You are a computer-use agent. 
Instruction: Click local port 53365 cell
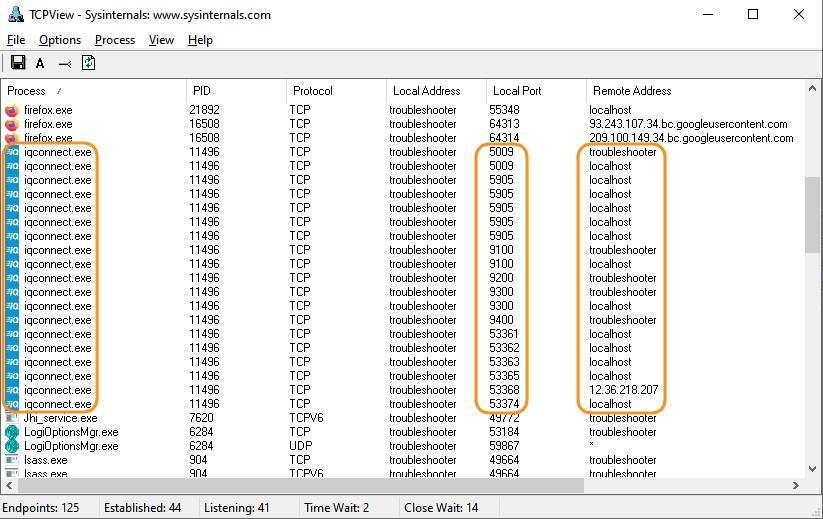504,376
